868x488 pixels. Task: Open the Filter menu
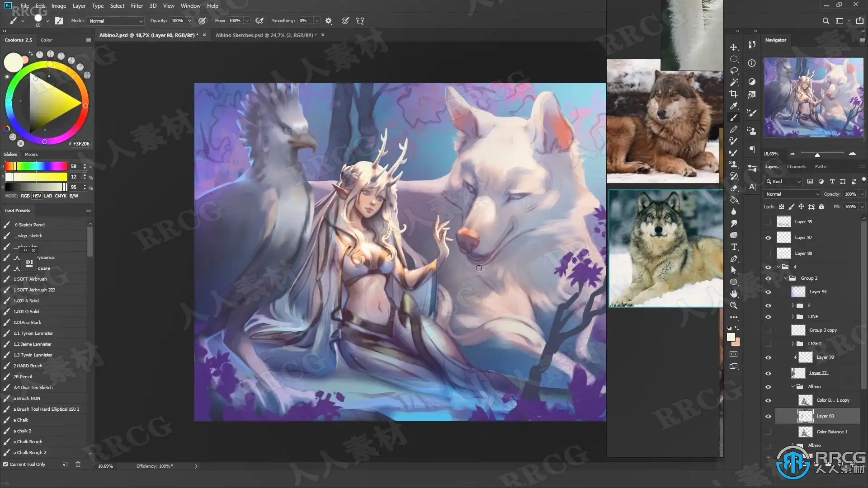[137, 6]
